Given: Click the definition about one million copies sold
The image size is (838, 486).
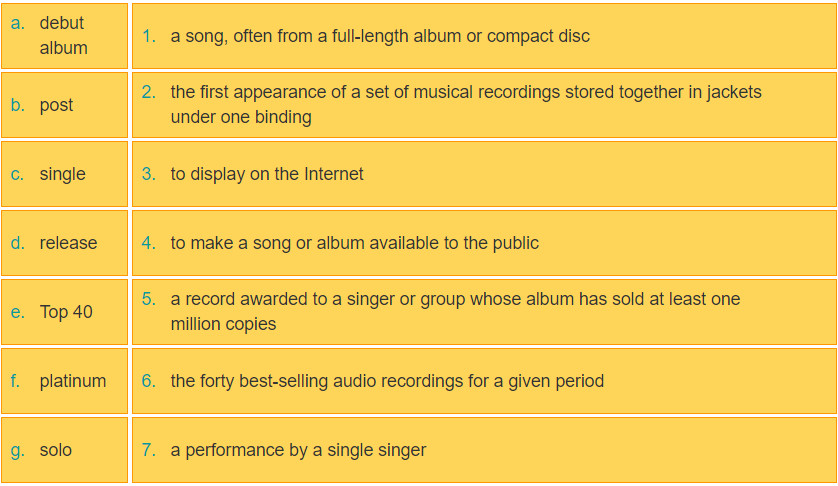Looking at the screenshot, I should click(455, 311).
